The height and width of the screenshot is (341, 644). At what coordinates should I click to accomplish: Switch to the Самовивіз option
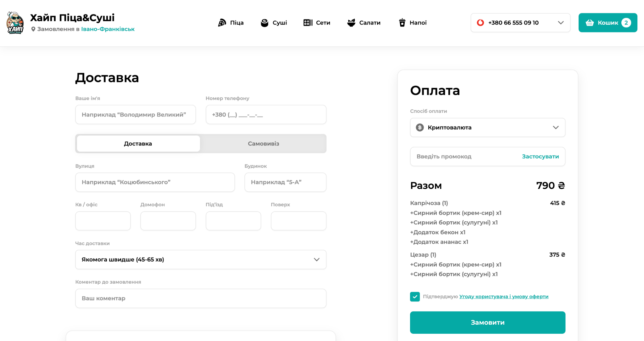(263, 144)
